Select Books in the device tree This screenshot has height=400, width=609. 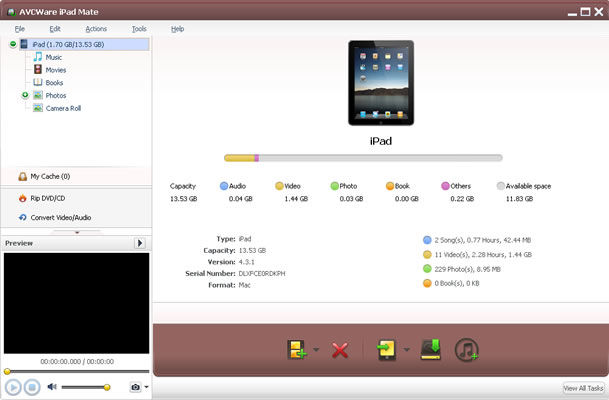pyautogui.click(x=54, y=83)
